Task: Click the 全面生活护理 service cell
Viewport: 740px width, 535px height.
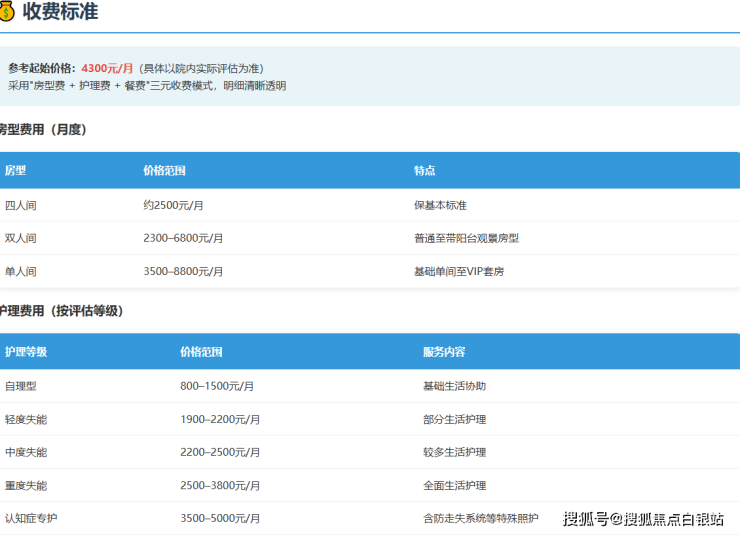Action: (454, 485)
